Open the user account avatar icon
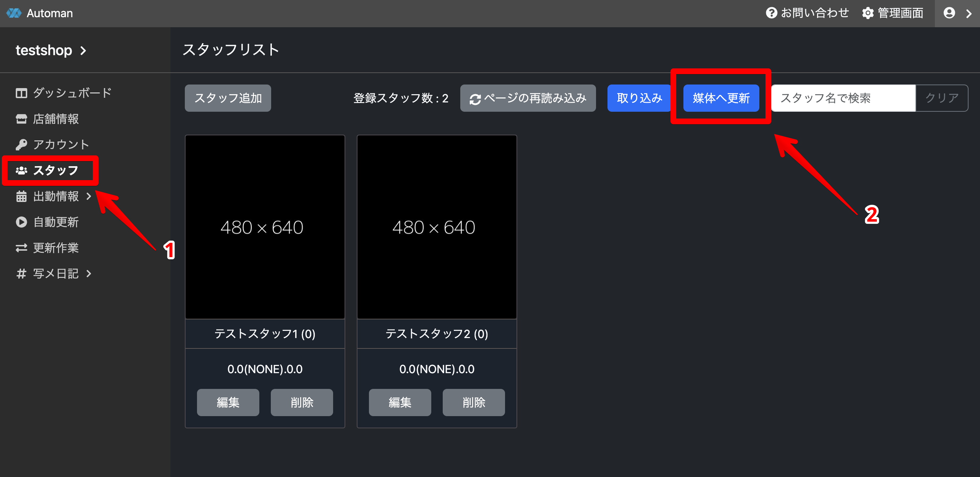This screenshot has height=477, width=980. (949, 13)
